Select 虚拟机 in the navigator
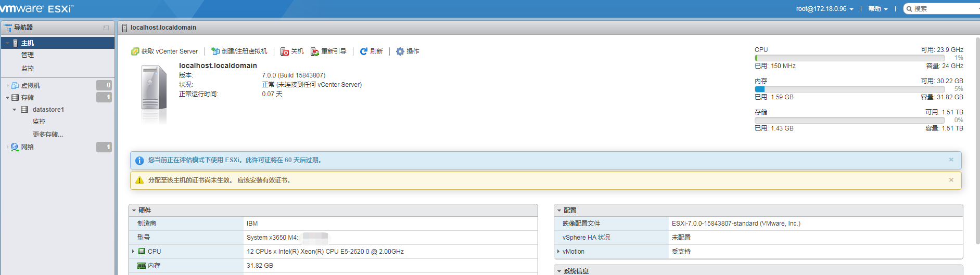This screenshot has height=275, width=980. (30, 86)
